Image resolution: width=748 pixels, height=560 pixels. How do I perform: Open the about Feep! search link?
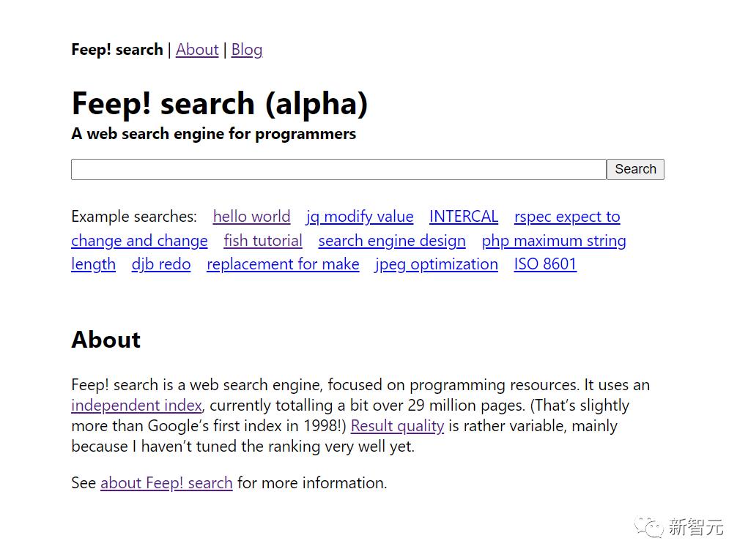pyautogui.click(x=166, y=482)
